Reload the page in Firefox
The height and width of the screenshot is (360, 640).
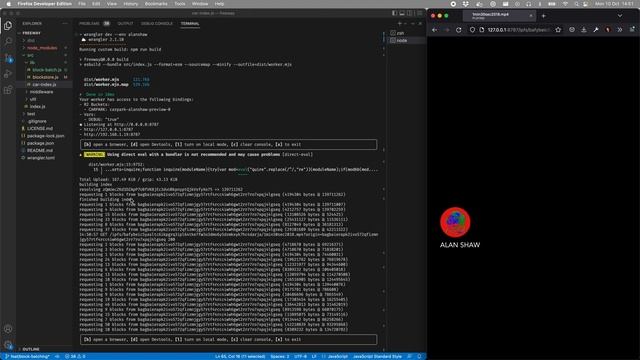[x=459, y=30]
